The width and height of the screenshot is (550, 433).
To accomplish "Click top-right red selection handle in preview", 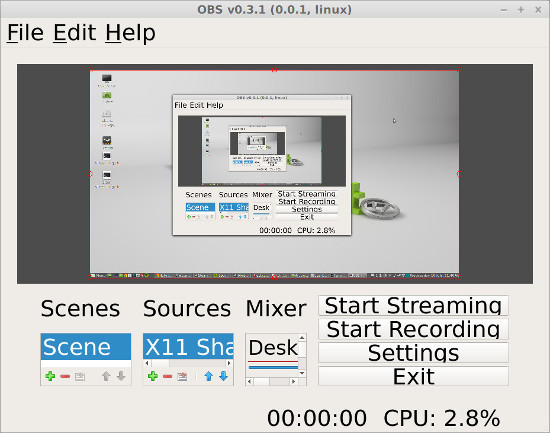I will tap(459, 70).
